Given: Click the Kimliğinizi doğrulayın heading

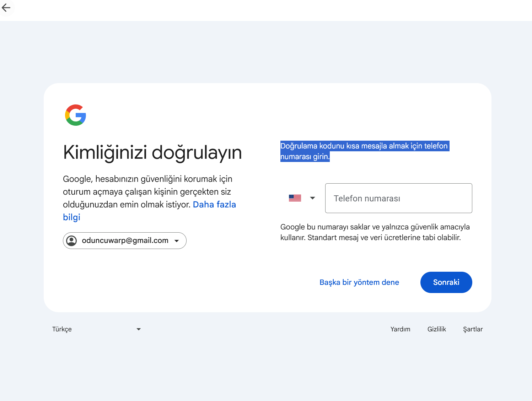Looking at the screenshot, I should (x=152, y=153).
